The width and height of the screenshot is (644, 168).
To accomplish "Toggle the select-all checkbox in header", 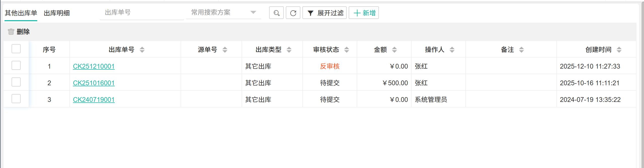I will click(x=16, y=49).
